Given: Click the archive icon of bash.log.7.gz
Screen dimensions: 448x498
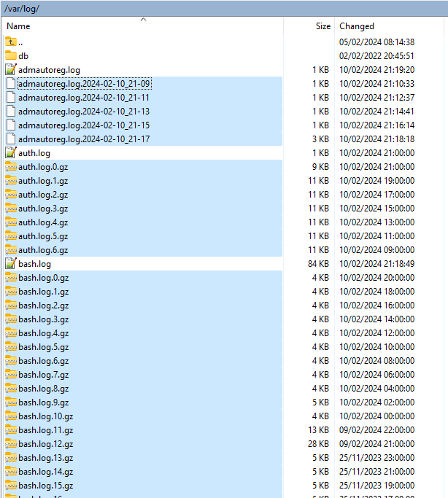Looking at the screenshot, I should click(x=10, y=375).
